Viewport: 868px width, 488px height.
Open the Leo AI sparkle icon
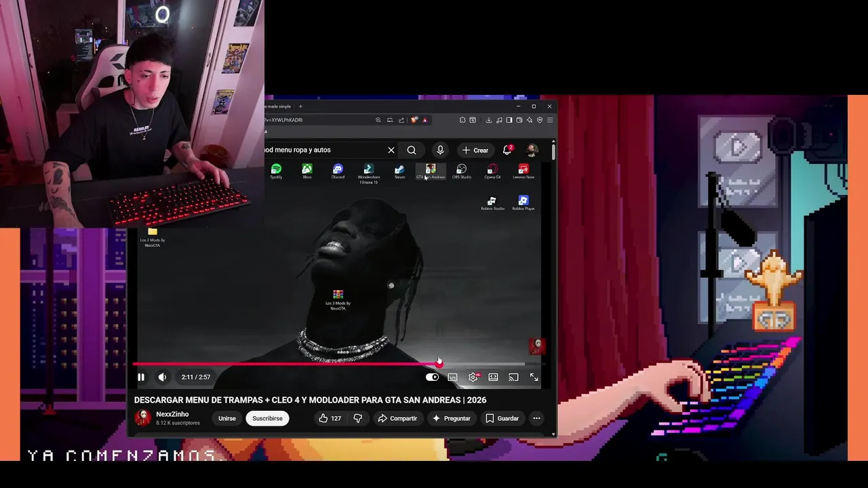pos(530,120)
